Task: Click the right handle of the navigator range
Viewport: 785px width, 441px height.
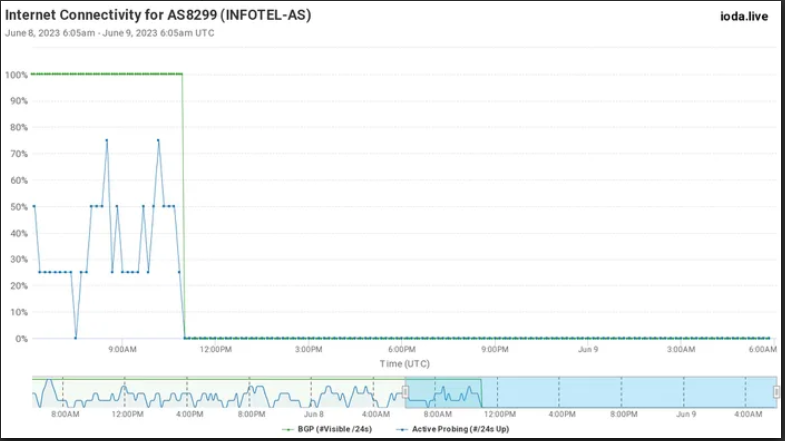Action: [x=777, y=391]
